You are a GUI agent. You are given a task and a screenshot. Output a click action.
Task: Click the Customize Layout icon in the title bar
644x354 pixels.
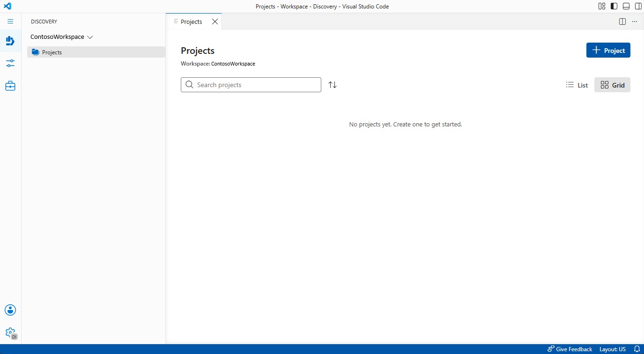click(602, 6)
